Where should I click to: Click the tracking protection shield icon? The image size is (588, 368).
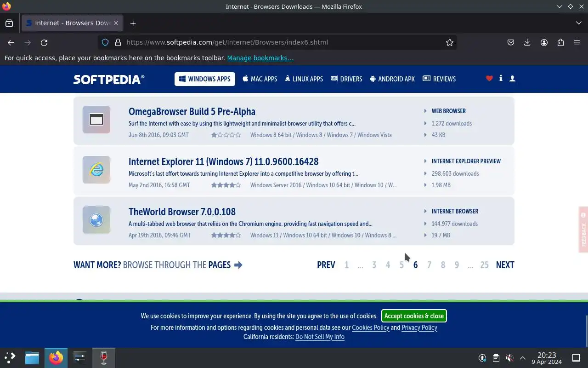point(105,42)
